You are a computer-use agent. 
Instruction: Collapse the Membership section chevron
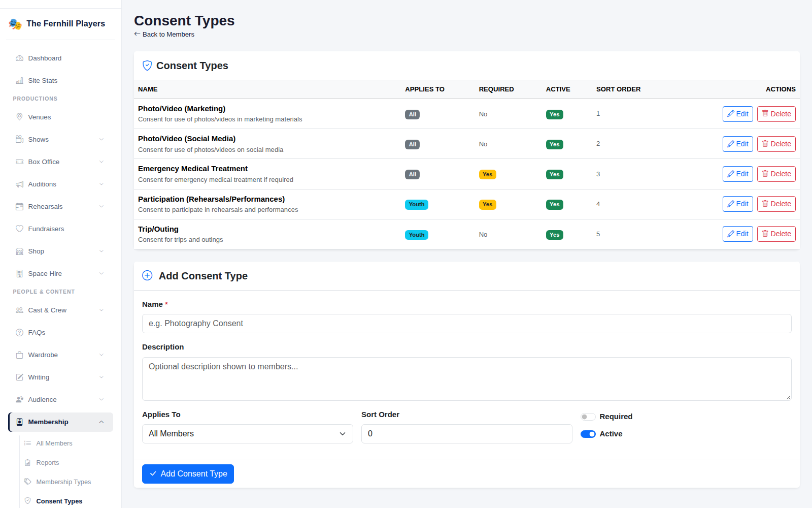click(101, 422)
